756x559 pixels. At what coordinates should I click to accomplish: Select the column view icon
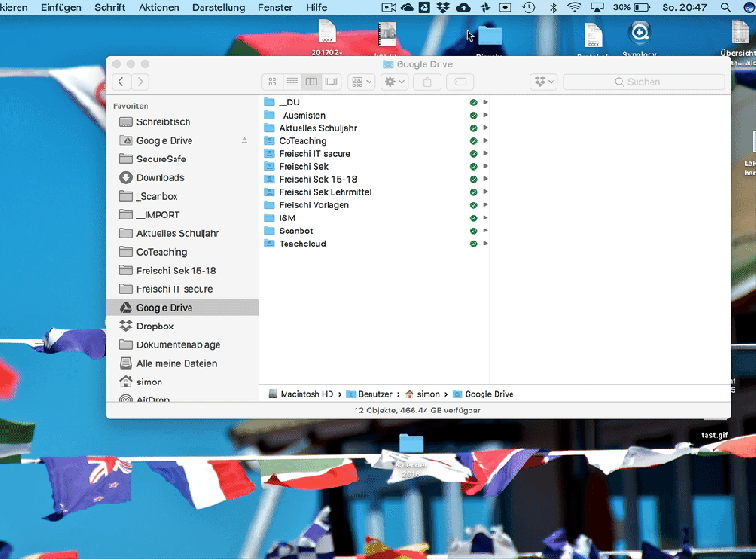[x=311, y=81]
